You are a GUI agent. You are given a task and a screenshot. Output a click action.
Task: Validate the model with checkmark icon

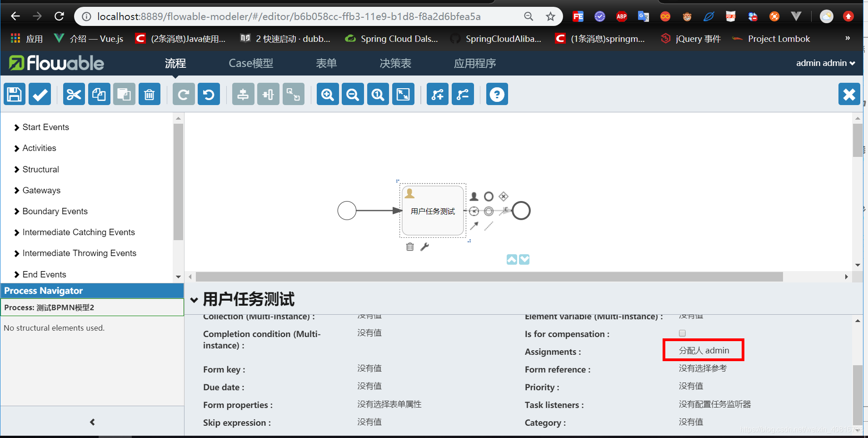point(40,94)
